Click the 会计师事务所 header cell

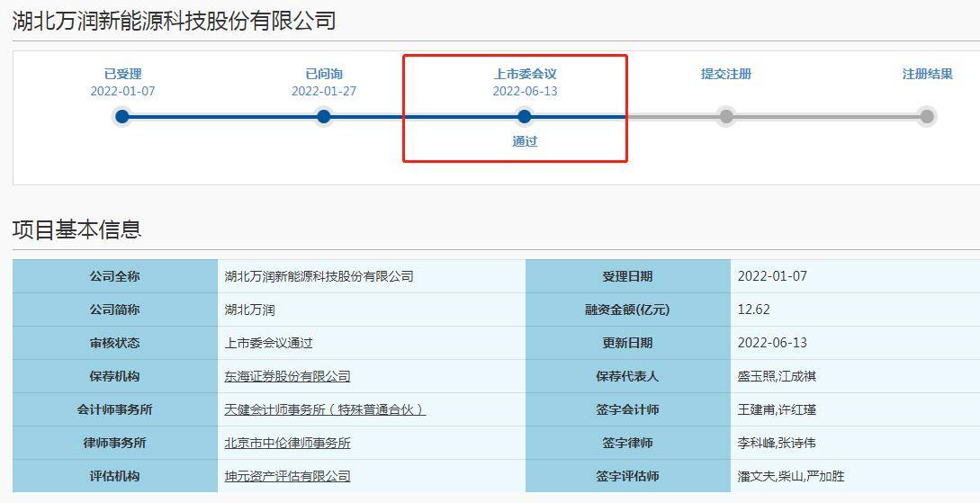[x=115, y=409]
